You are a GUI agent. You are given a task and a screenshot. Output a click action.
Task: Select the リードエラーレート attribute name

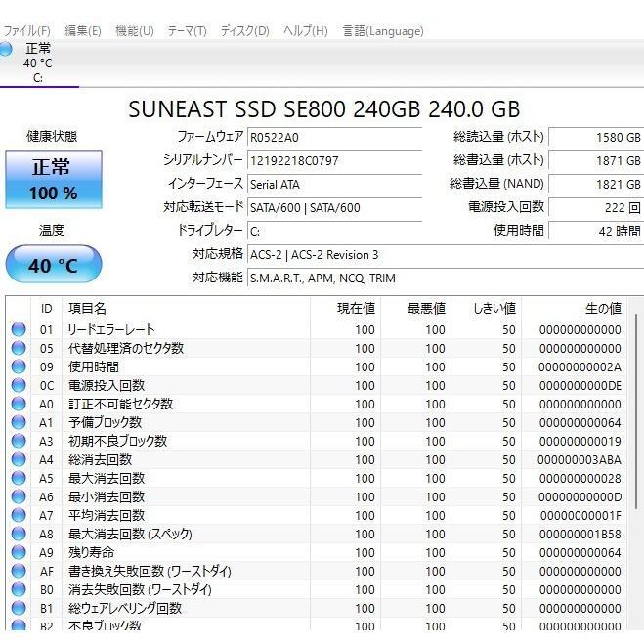tap(111, 329)
